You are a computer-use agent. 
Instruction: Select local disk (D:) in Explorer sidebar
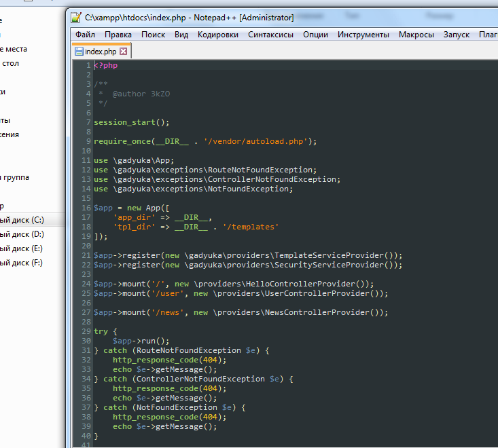click(x=22, y=234)
